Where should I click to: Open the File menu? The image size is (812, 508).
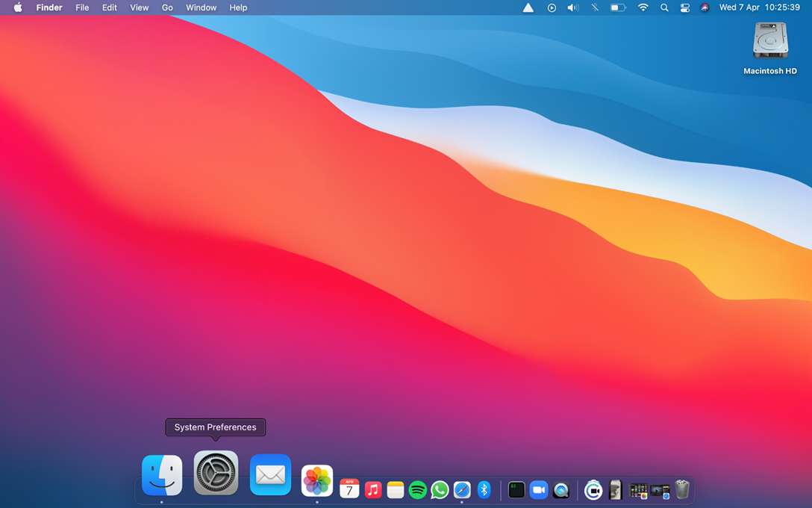(x=82, y=7)
